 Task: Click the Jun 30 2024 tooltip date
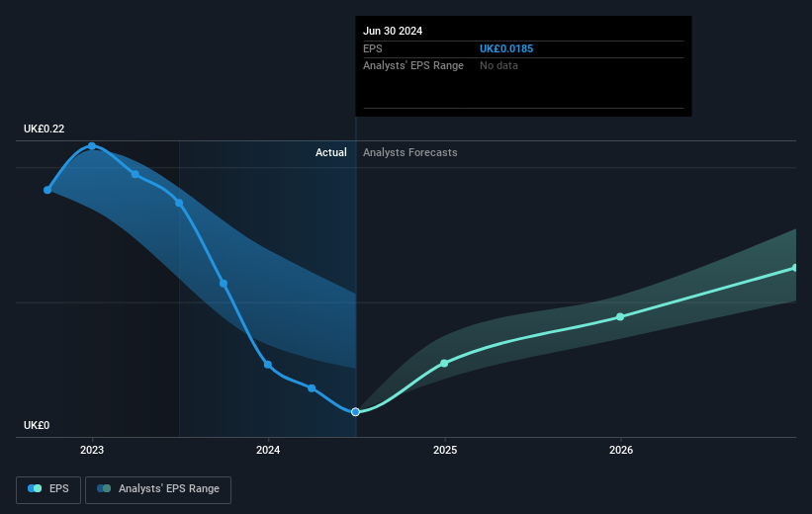[393, 31]
